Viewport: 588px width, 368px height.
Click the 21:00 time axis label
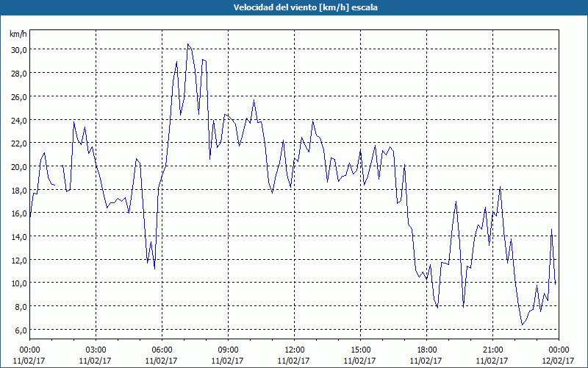(x=492, y=350)
